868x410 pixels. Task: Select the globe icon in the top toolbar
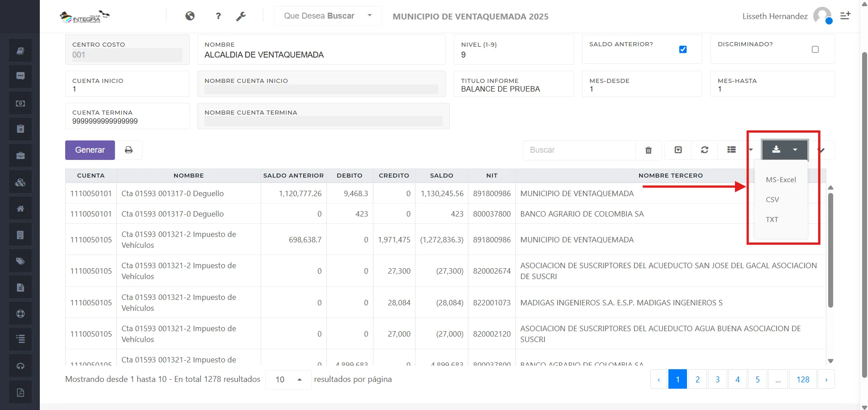pyautogui.click(x=190, y=16)
